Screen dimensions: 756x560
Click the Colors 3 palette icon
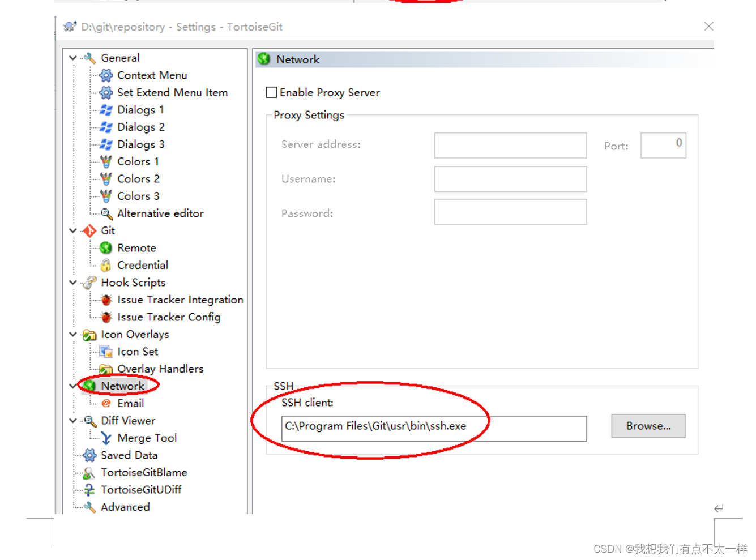[106, 196]
